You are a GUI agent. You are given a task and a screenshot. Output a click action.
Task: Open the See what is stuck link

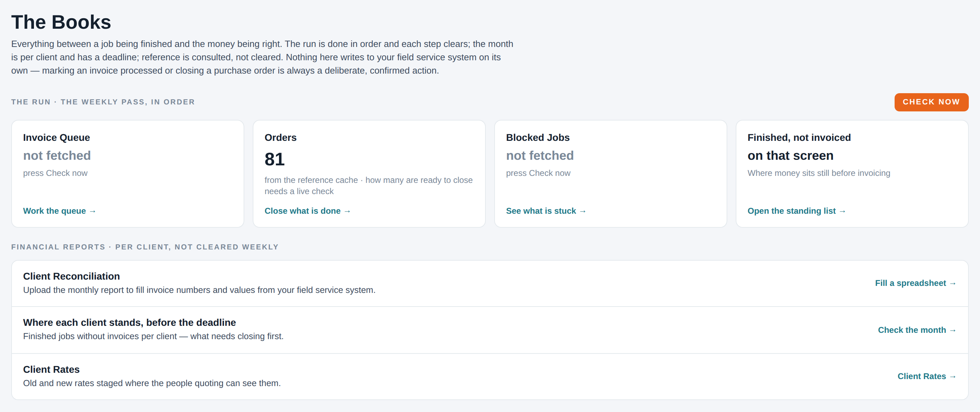tap(546, 211)
